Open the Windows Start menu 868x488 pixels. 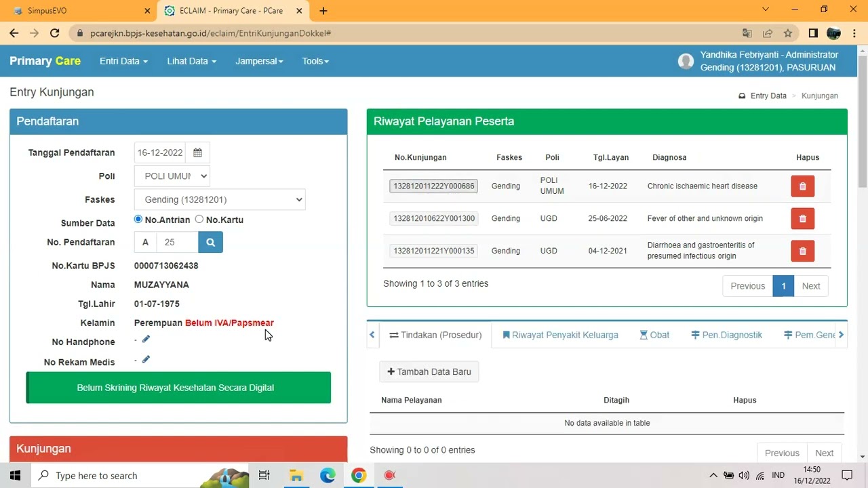[16, 475]
